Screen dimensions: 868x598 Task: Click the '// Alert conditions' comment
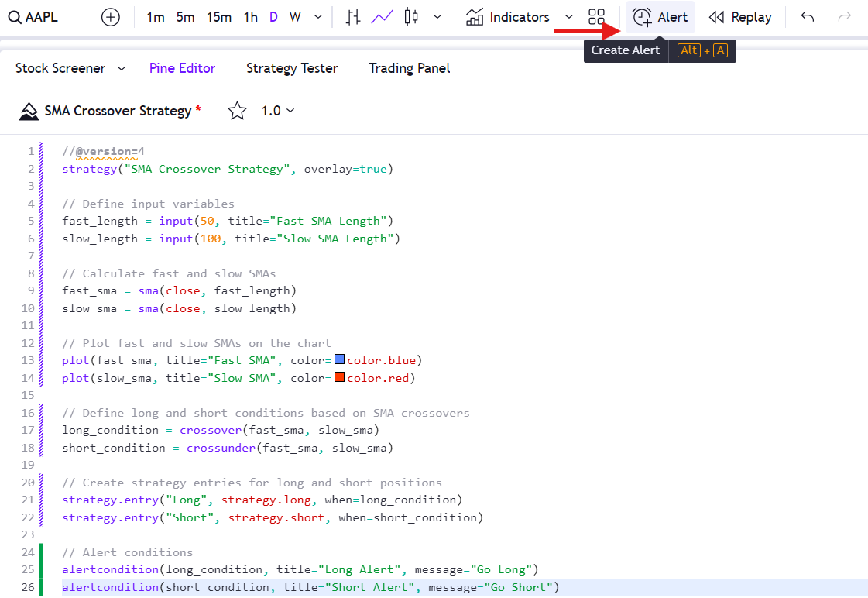(x=127, y=552)
